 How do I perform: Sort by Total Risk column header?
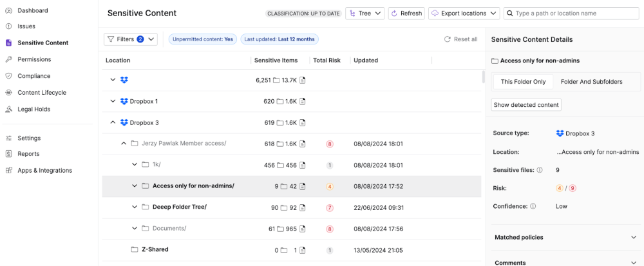tap(327, 61)
